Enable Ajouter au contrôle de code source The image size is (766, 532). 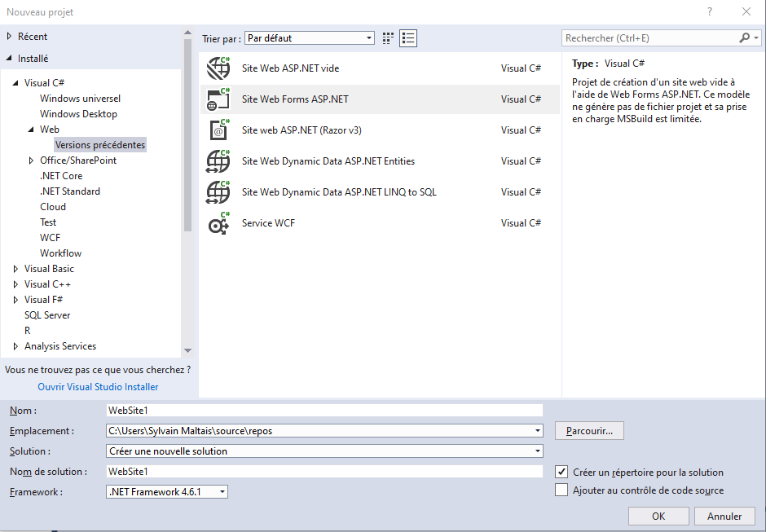(x=561, y=490)
